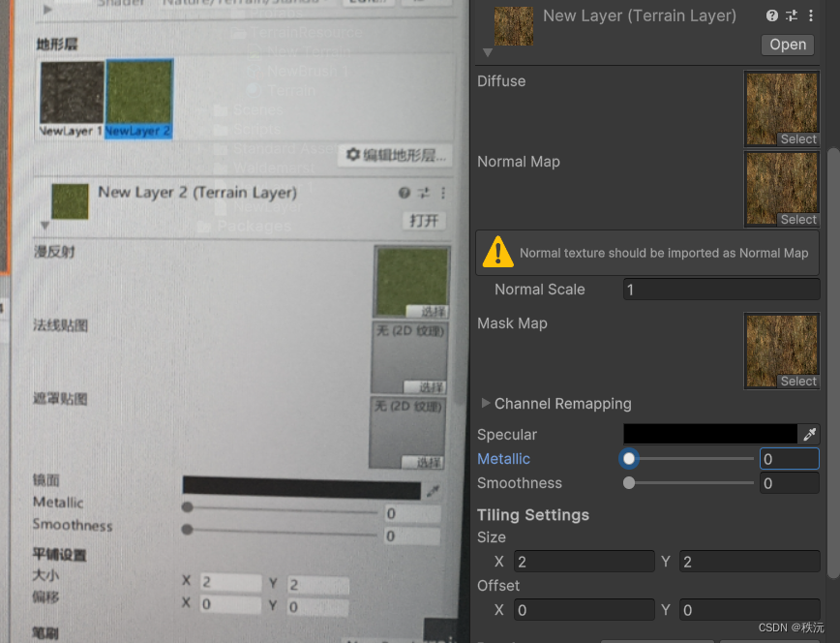The height and width of the screenshot is (643, 840).
Task: Pick 镜面 color with eyedropper on left
Action: click(433, 490)
